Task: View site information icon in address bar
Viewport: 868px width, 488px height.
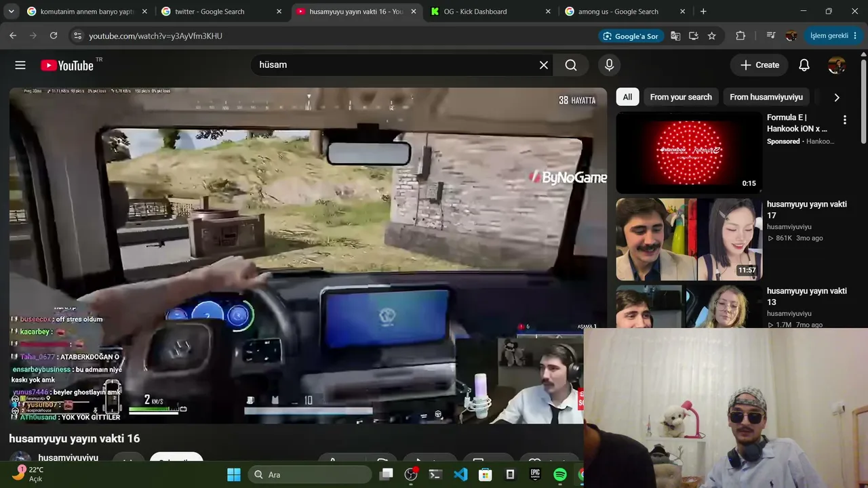Action: [x=77, y=36]
